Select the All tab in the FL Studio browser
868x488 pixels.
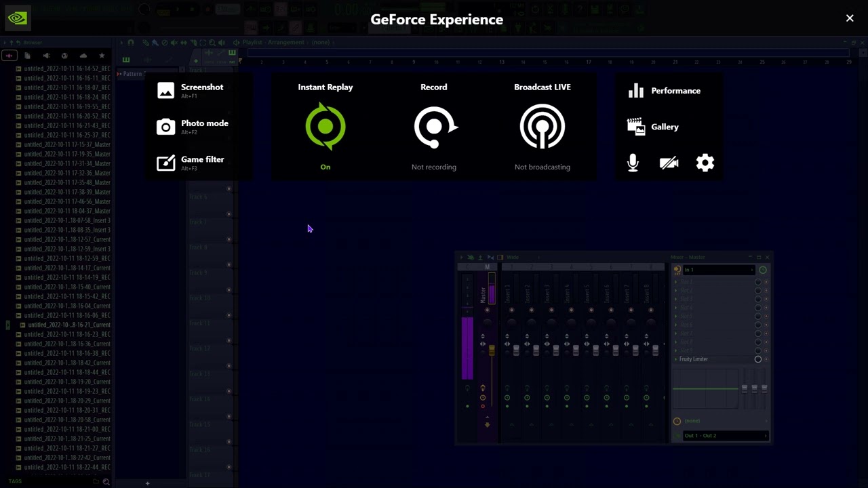point(9,56)
